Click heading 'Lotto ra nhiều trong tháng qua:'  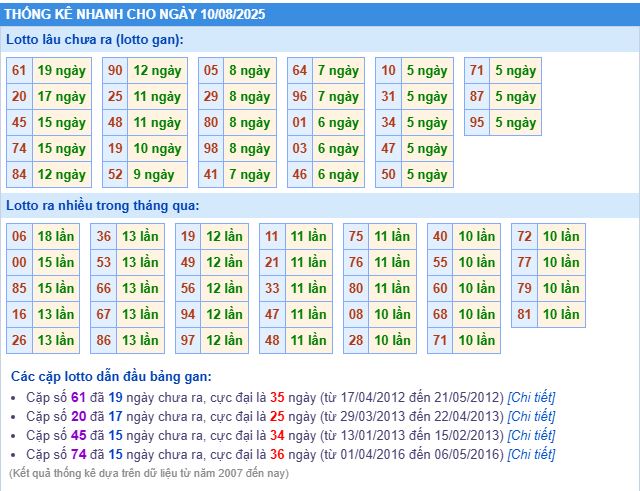click(x=102, y=205)
